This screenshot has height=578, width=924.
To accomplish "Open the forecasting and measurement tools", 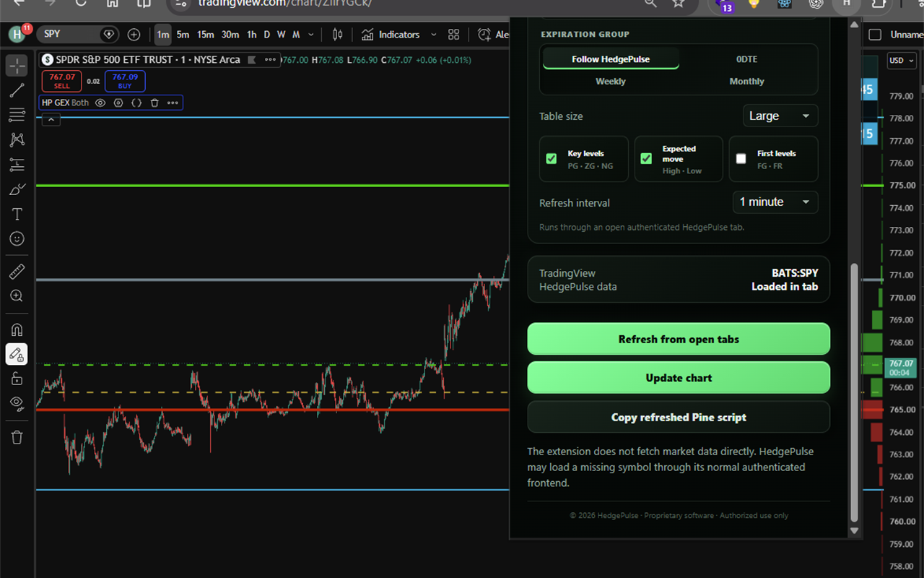I will tap(17, 165).
